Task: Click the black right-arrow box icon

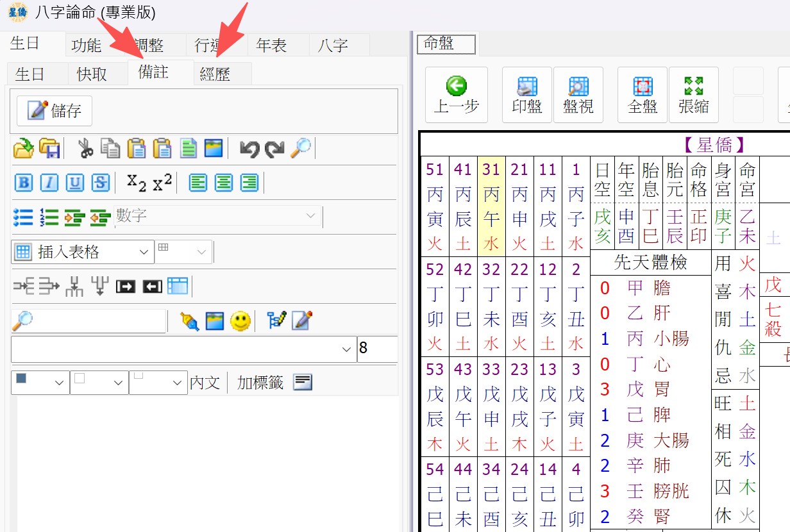Action: click(x=126, y=287)
